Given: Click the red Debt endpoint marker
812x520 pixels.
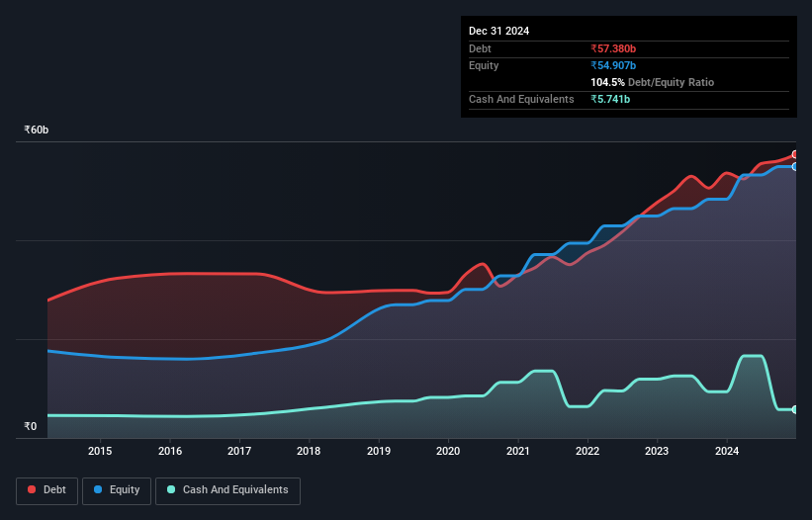Looking at the screenshot, I should (x=795, y=154).
